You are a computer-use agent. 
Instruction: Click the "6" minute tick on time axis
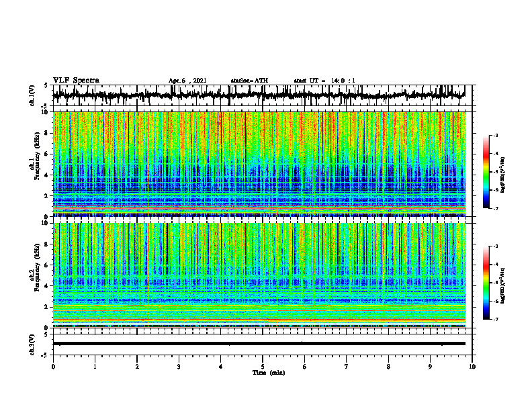tap(305, 367)
